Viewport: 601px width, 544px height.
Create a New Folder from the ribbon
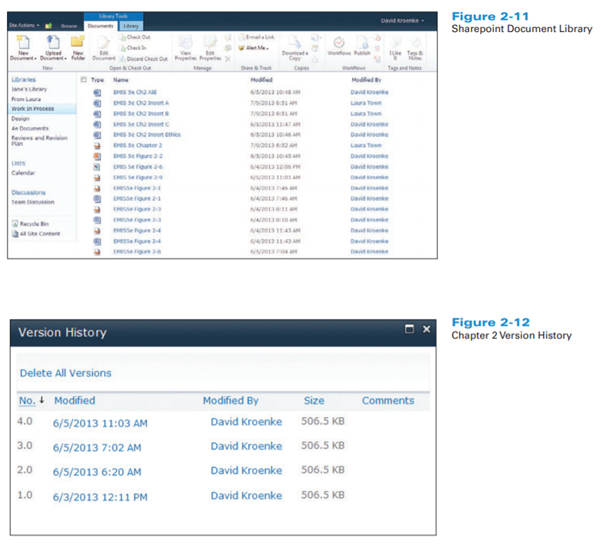77,44
